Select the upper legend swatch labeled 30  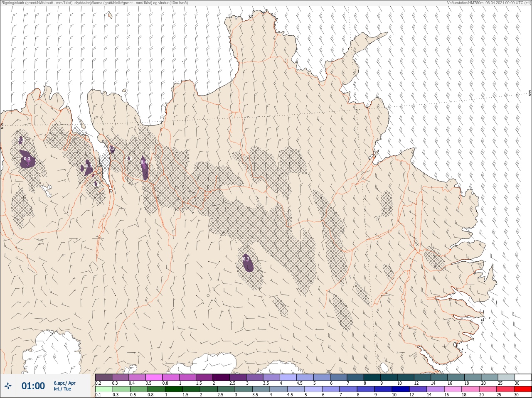524,377
